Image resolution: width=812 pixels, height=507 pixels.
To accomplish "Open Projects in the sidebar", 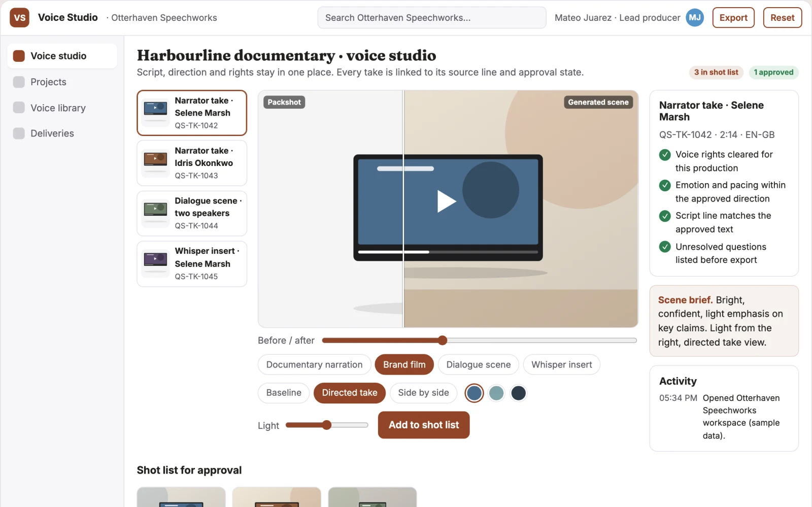I will pos(62,82).
